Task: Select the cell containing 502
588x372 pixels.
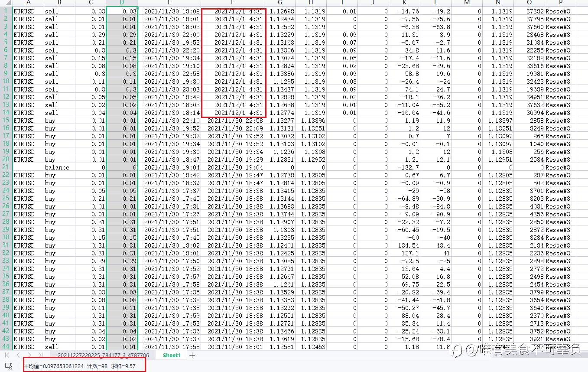Action: point(530,183)
